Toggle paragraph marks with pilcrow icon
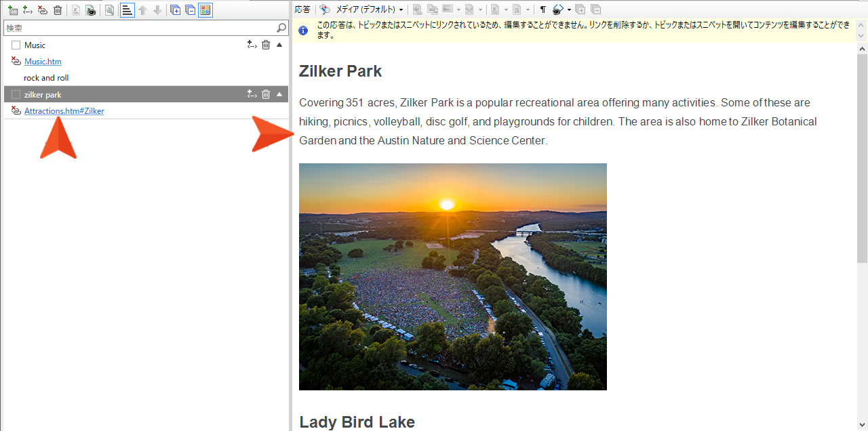 [x=542, y=9]
